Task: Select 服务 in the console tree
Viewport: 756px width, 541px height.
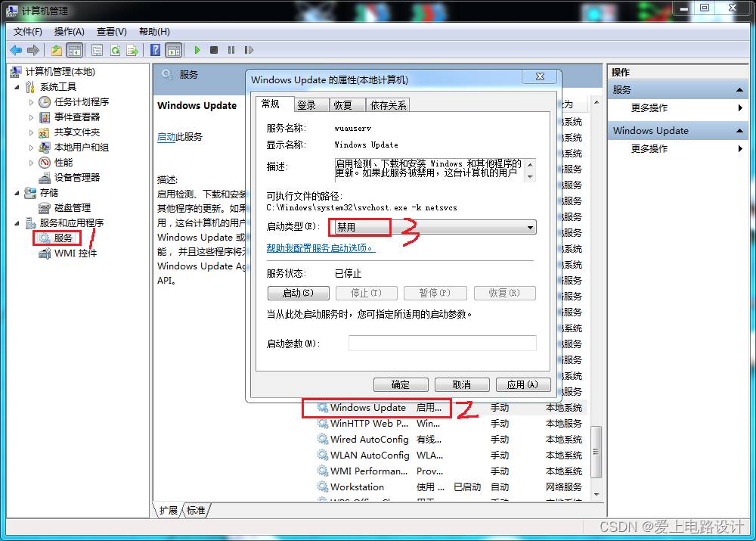Action: point(64,238)
